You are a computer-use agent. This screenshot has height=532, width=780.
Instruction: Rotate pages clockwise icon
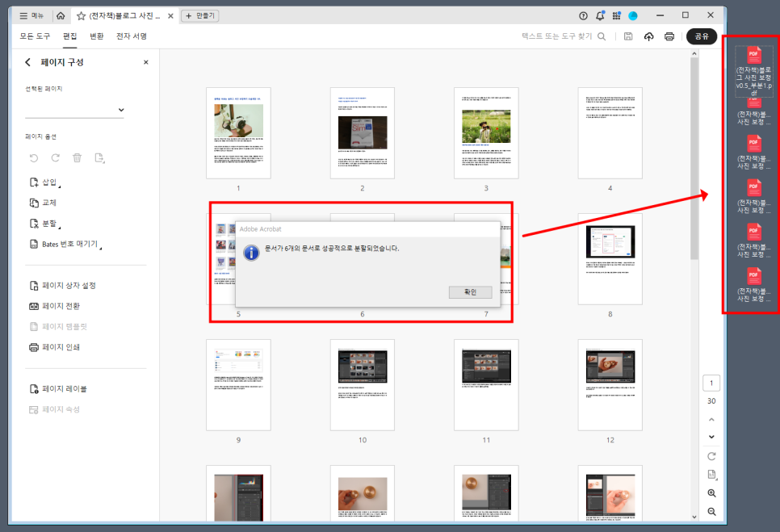coord(56,158)
